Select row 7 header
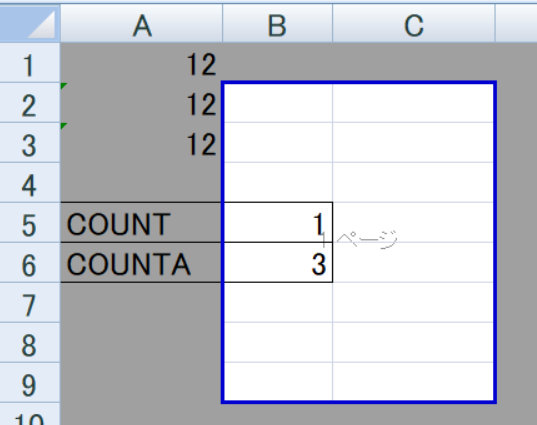Viewport: 537px width, 425px height. [30, 302]
